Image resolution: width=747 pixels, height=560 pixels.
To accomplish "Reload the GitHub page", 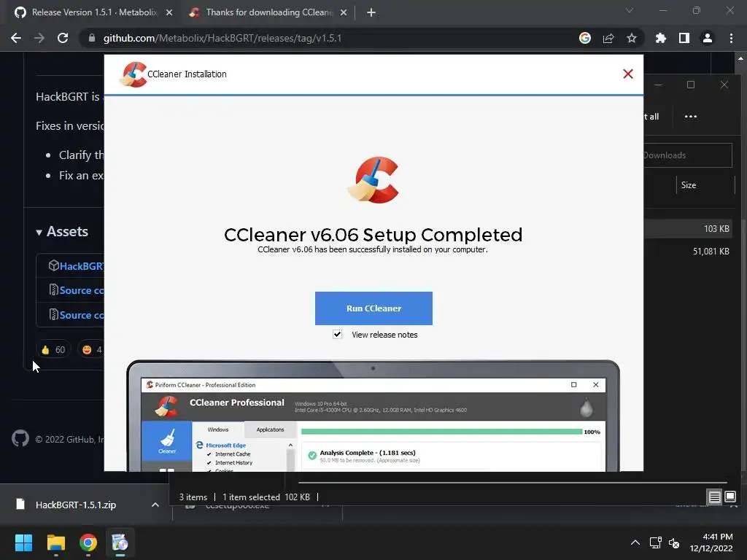I will [x=63, y=38].
